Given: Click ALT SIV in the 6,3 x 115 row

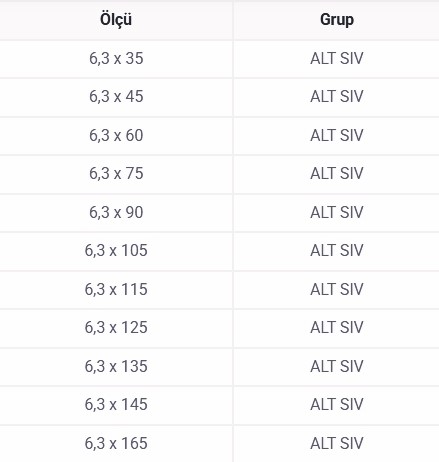Looking at the screenshot, I should point(337,290).
